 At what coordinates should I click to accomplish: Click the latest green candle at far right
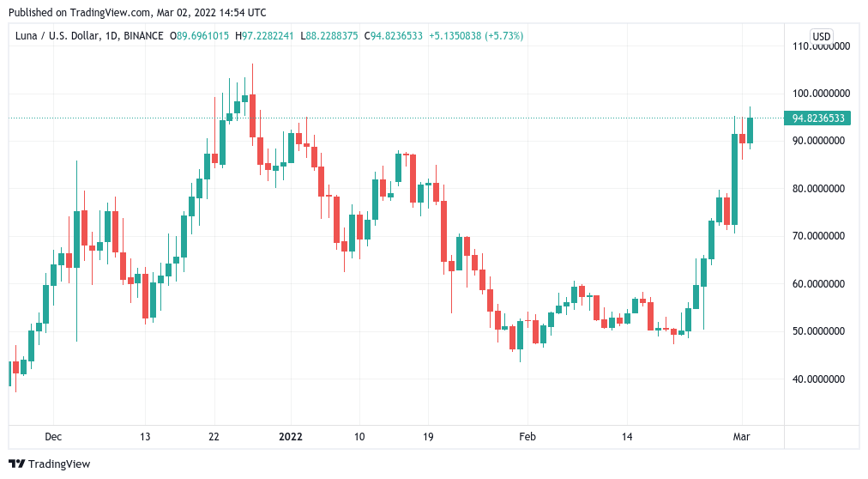pyautogui.click(x=750, y=130)
